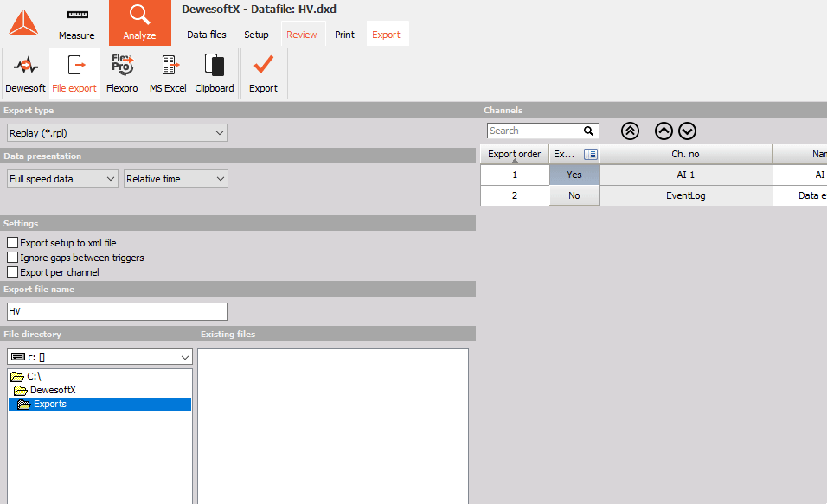Click the Dewesoft triangle logo
This screenshot has height=504, width=827.
(x=23, y=22)
